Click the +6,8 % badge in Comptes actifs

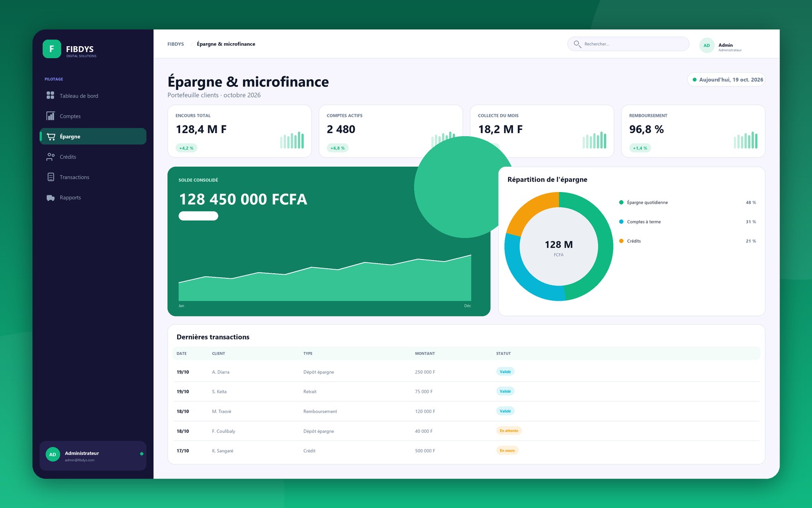coord(337,148)
